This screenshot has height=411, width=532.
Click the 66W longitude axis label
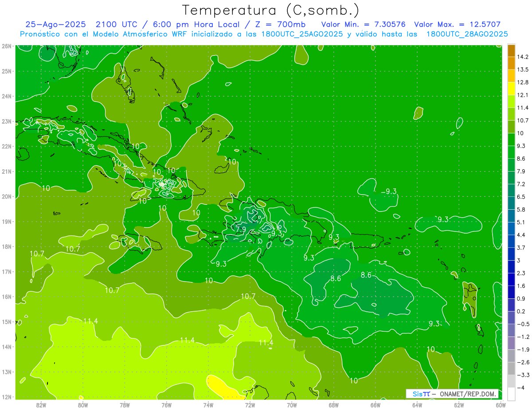tap(375, 404)
